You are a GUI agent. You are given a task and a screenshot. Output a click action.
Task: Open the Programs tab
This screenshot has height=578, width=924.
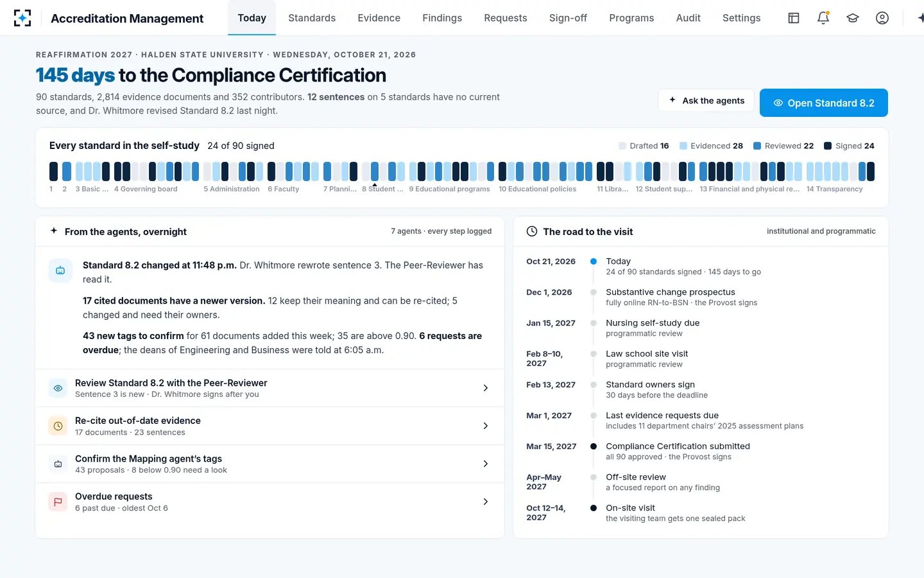631,18
